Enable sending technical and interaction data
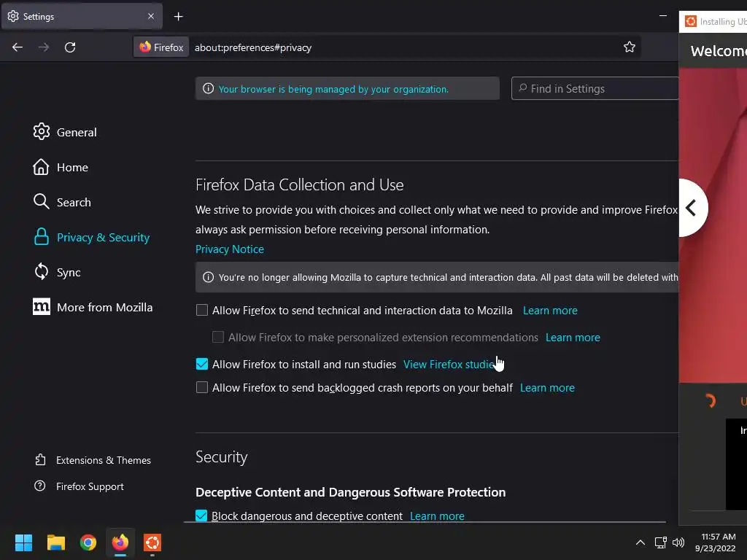This screenshot has height=560, width=747. pos(202,311)
